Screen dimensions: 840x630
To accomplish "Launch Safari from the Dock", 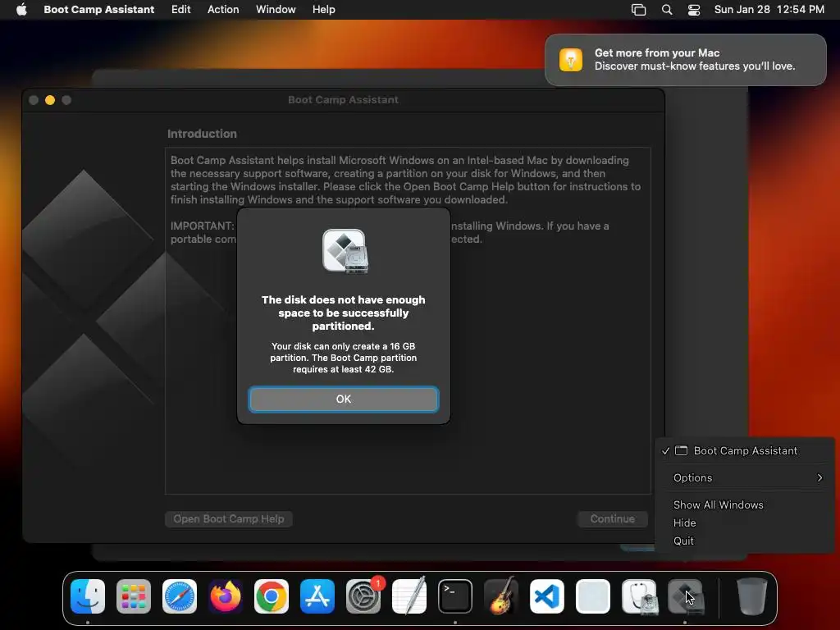I will pos(180,596).
